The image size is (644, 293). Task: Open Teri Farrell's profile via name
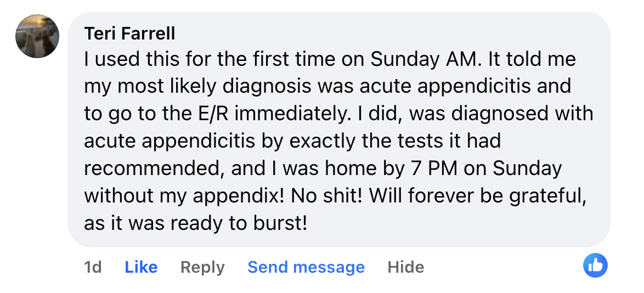click(129, 33)
